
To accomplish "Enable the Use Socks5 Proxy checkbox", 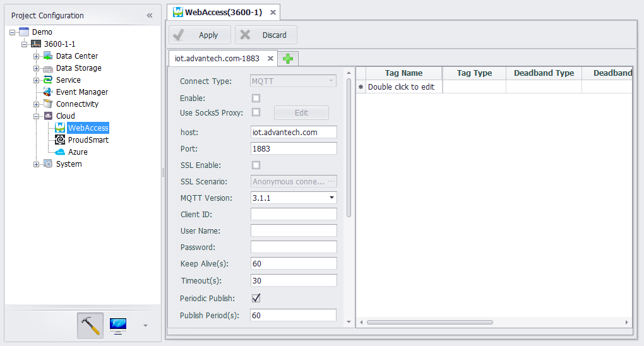I will point(256,112).
